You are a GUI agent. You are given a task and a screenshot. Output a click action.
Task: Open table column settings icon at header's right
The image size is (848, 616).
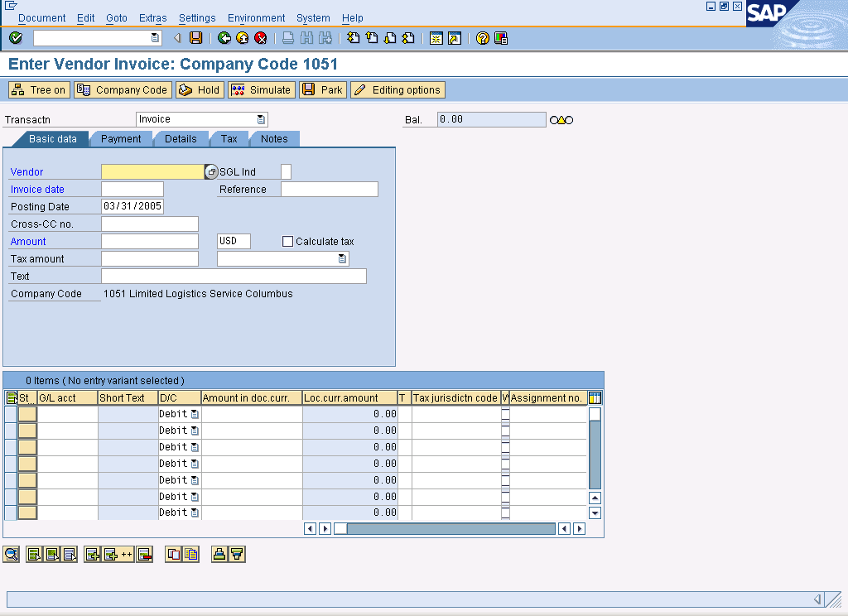(595, 398)
